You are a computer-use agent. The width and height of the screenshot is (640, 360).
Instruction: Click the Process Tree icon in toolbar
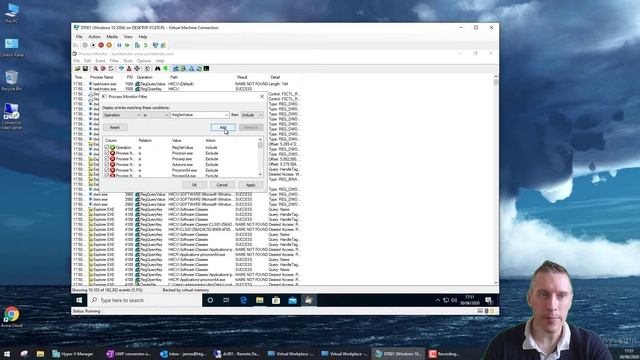pos(147,69)
